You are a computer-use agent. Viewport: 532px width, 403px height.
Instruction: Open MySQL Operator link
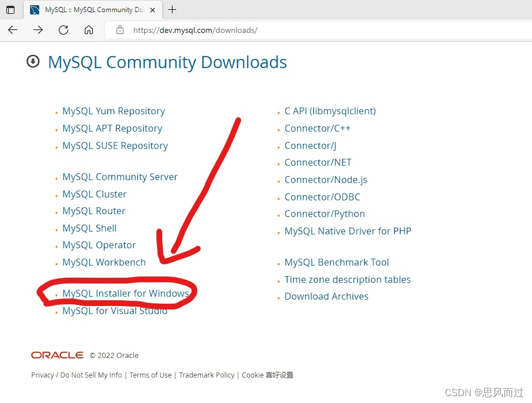[x=99, y=245]
